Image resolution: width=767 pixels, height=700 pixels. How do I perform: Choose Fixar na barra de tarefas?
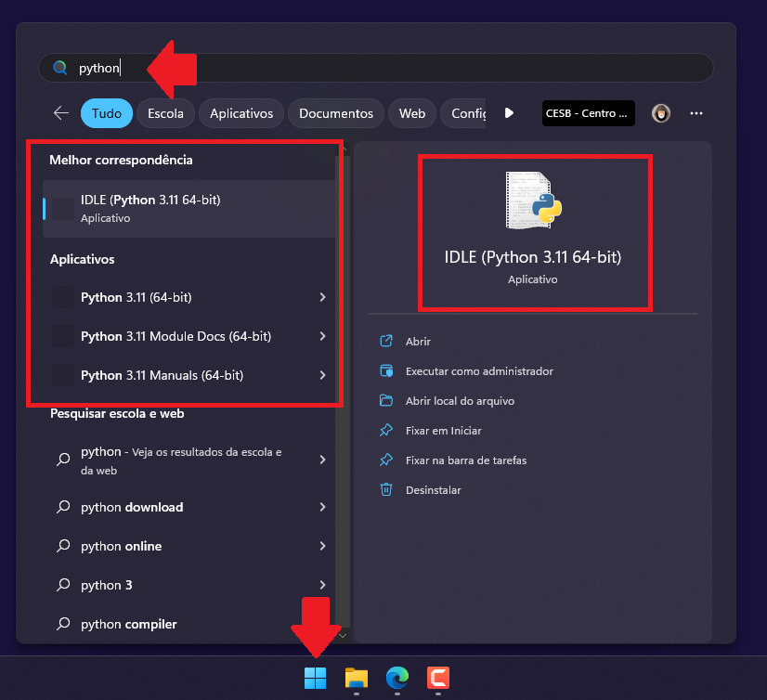pos(466,460)
